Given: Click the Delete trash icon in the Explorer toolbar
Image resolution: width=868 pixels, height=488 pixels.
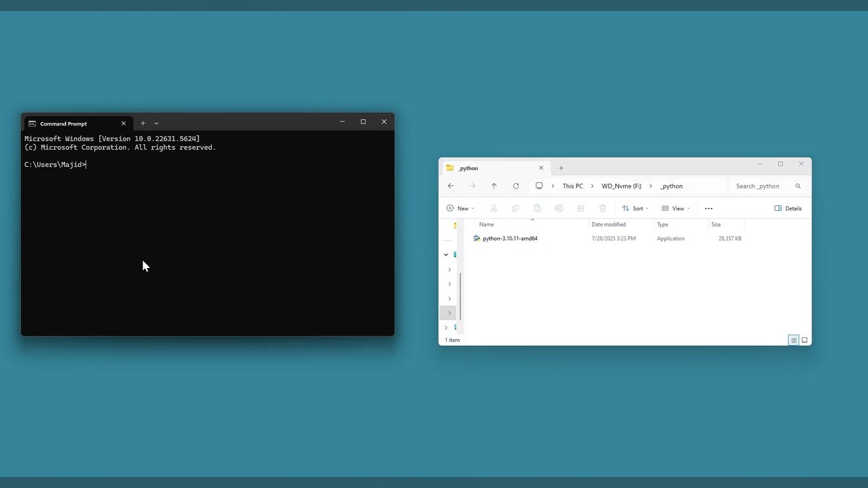Looking at the screenshot, I should click(602, 208).
